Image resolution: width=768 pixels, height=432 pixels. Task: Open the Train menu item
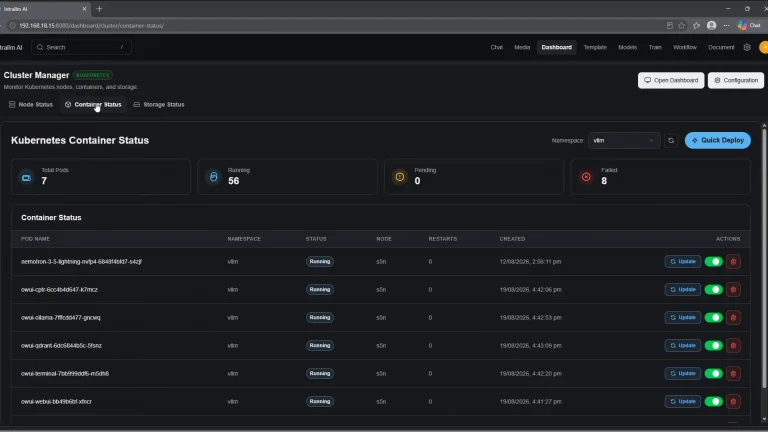coord(655,48)
